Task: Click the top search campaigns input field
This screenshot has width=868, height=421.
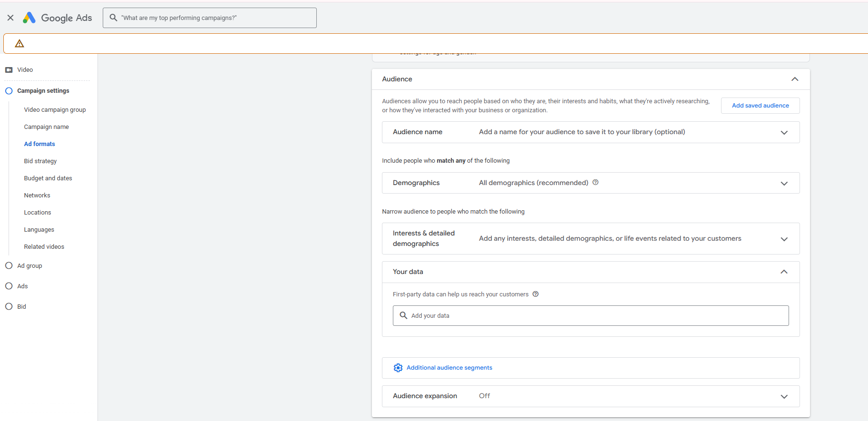Action: (x=210, y=18)
